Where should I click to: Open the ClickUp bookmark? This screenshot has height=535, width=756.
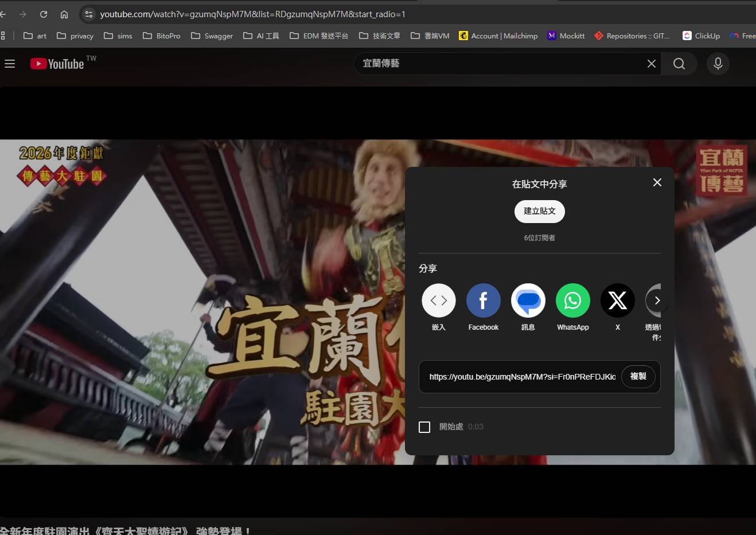[x=702, y=36]
